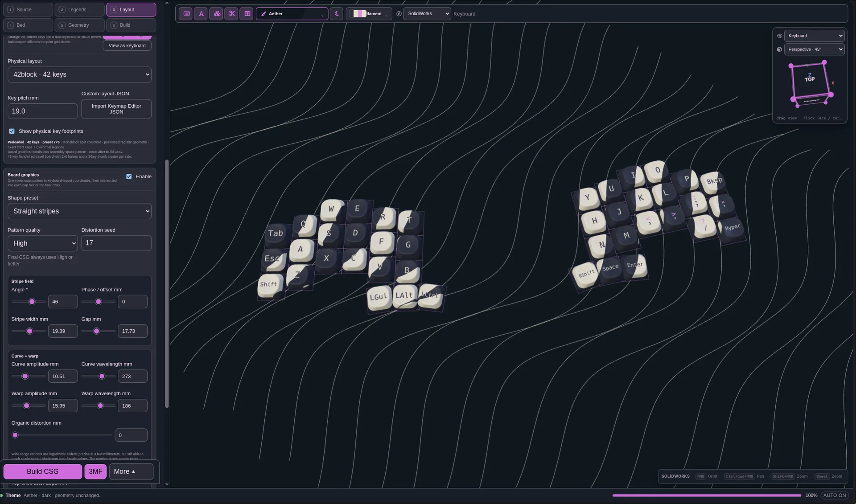
Task: Click Import Keymap Editor JSON
Action: pos(116,109)
